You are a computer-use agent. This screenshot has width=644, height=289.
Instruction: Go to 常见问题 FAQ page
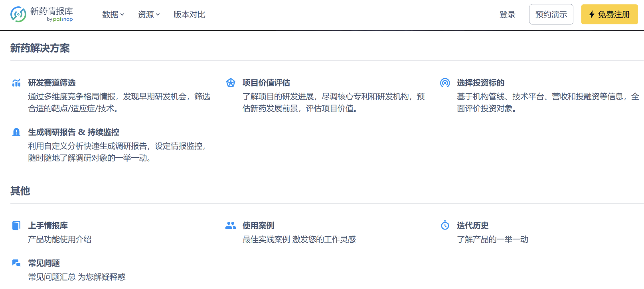[44, 263]
